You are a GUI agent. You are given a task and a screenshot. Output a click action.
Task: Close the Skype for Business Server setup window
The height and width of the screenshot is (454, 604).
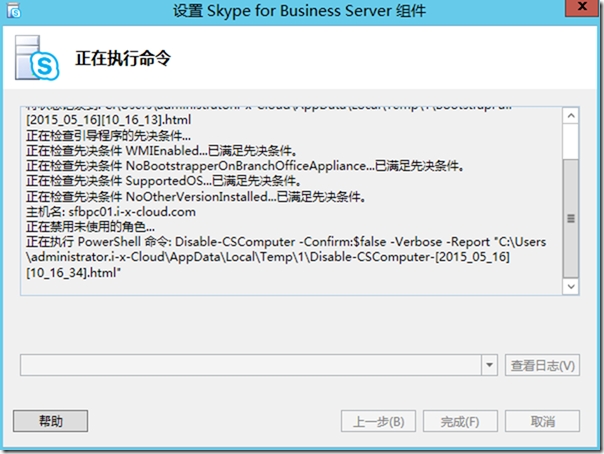tap(582, 7)
